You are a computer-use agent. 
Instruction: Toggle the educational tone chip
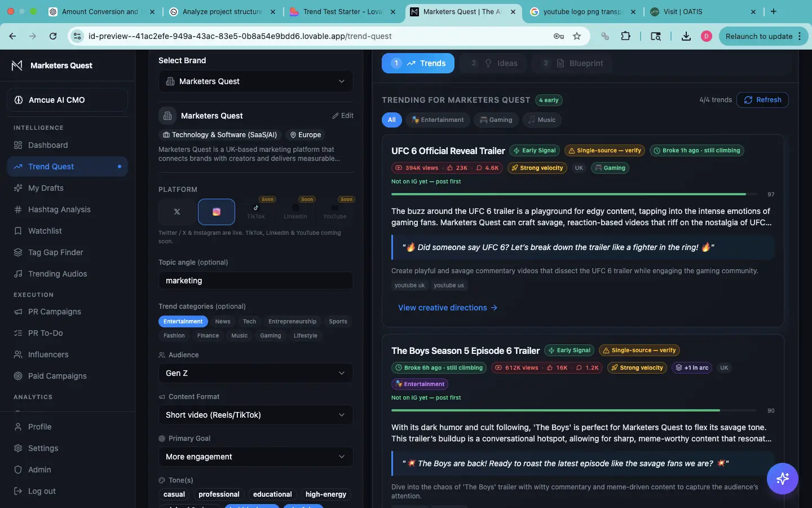[272, 494]
